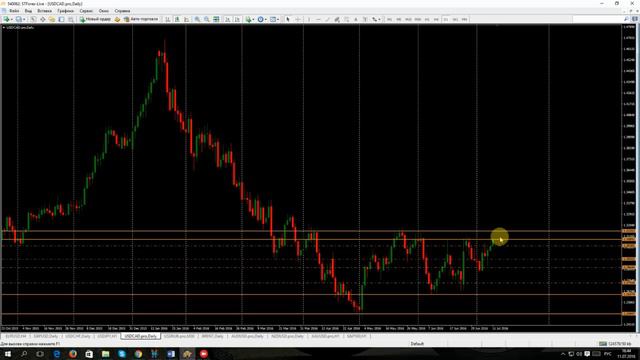Switch timeframe to M5
Image resolution: width=640 pixels, height=360 pixels.
click(399, 19)
